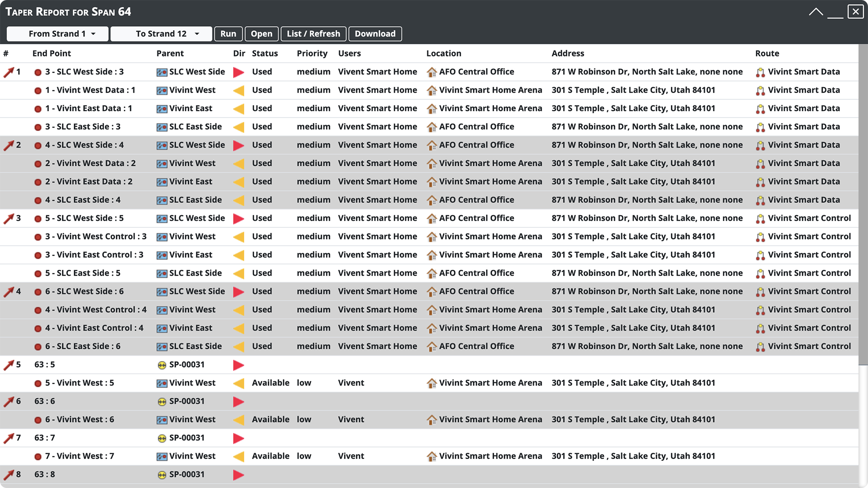Click the List / Refresh menu button
868x488 pixels.
314,33
